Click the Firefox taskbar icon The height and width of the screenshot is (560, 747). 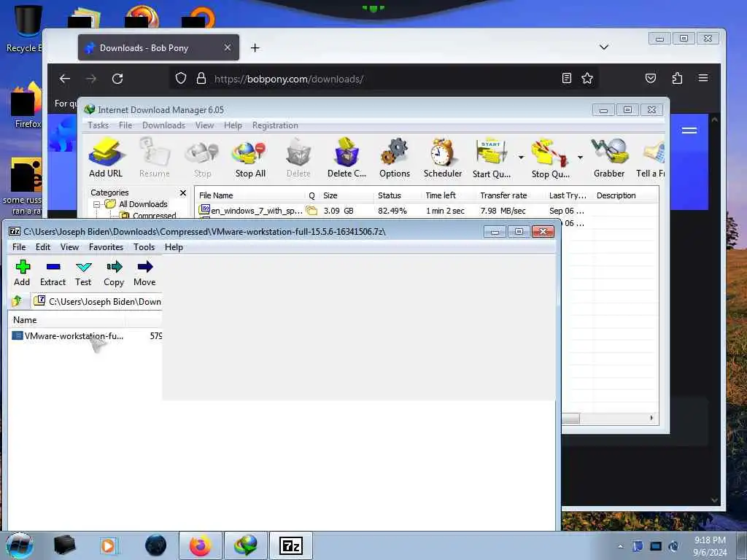[201, 545]
